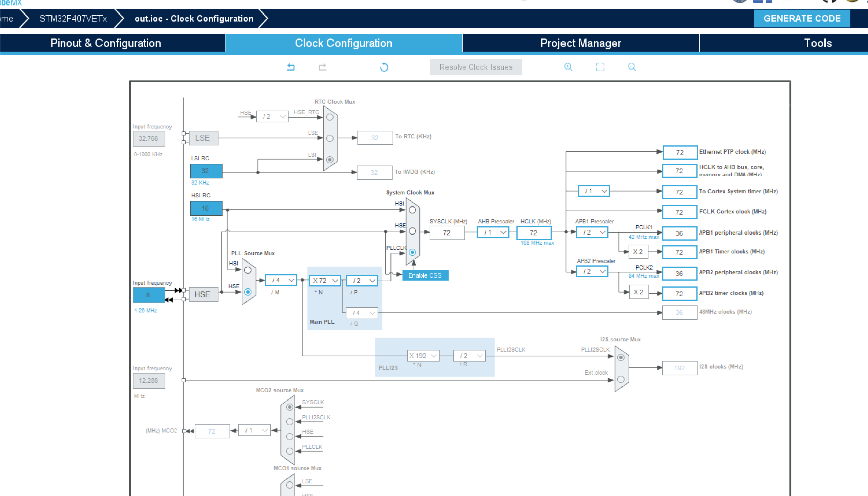The width and height of the screenshot is (868, 496).
Task: Select SYSCLK in MCO2 source Mux
Action: pyautogui.click(x=290, y=407)
